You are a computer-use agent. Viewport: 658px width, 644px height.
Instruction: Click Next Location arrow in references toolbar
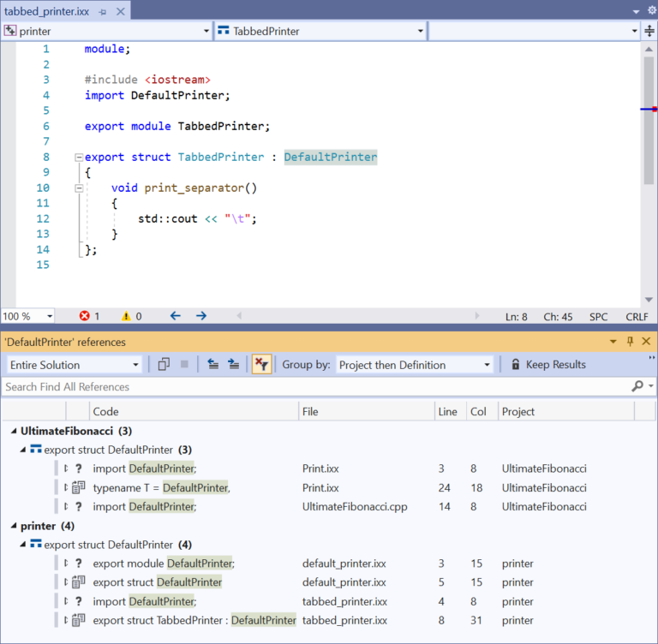233,365
